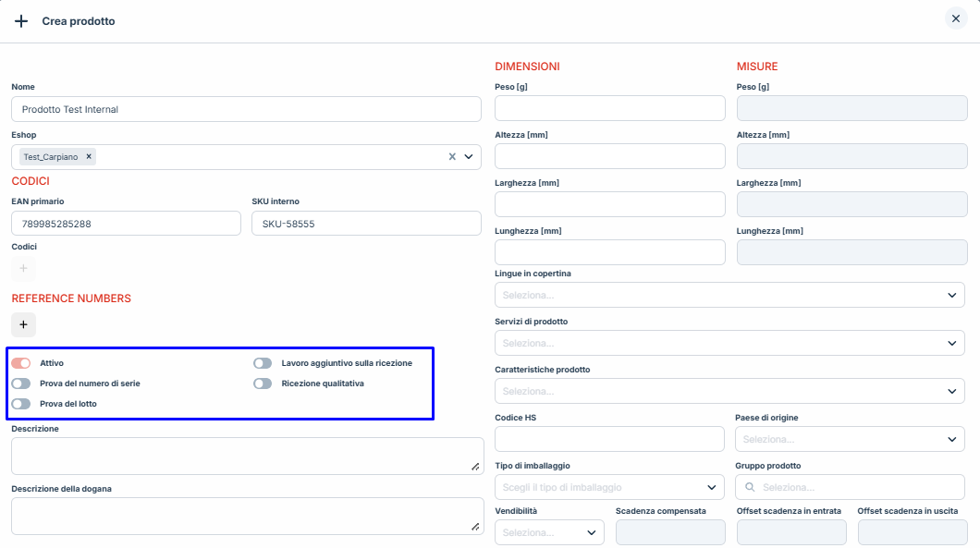The image size is (980, 548).
Task: Clear all Eshop selections with the X icon
Action: coord(452,157)
